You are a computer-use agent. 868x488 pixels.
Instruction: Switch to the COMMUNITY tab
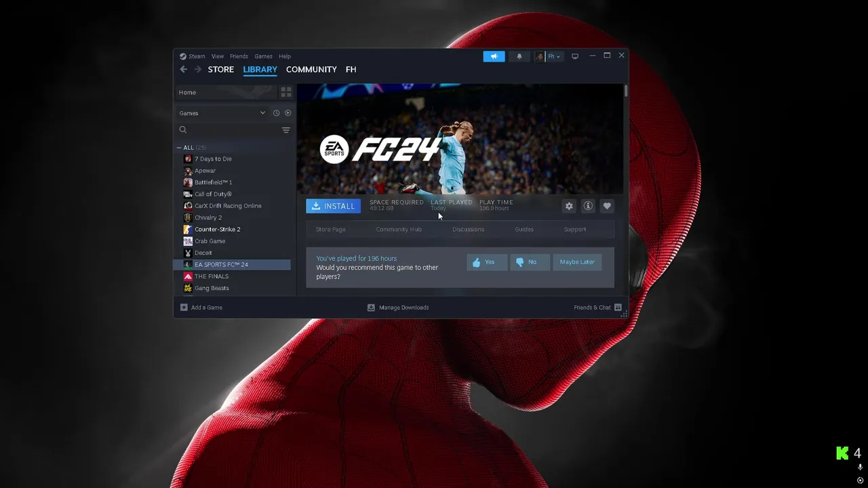[x=311, y=69]
